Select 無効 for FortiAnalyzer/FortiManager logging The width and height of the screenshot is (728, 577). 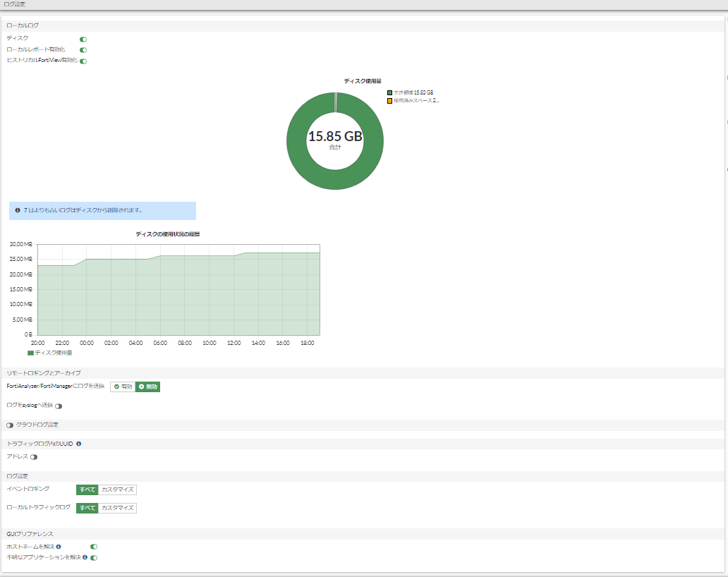[x=147, y=387]
